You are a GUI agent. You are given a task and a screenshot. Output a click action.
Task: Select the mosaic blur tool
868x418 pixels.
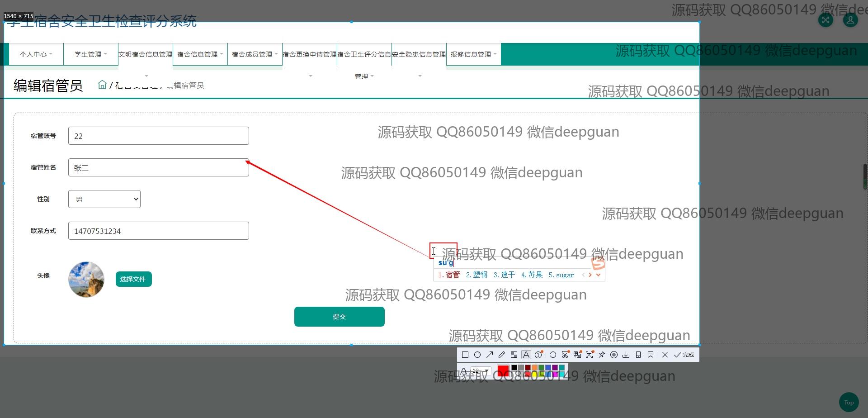[514, 355]
